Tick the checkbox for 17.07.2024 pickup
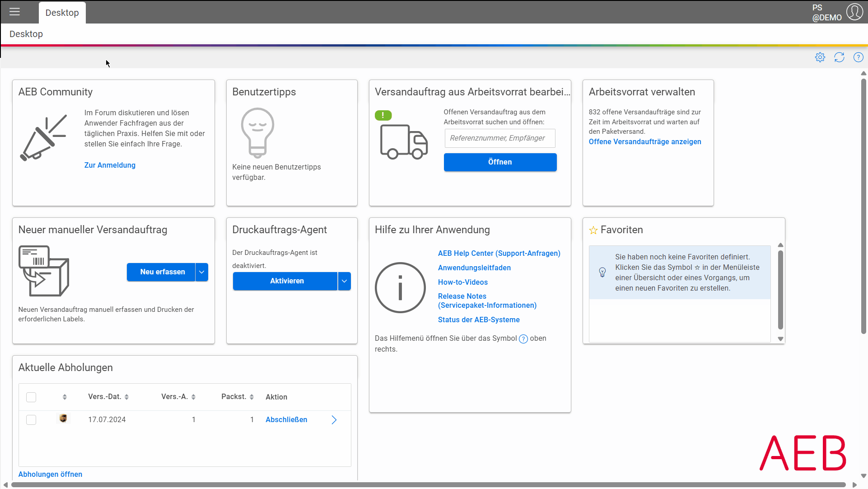 click(31, 420)
